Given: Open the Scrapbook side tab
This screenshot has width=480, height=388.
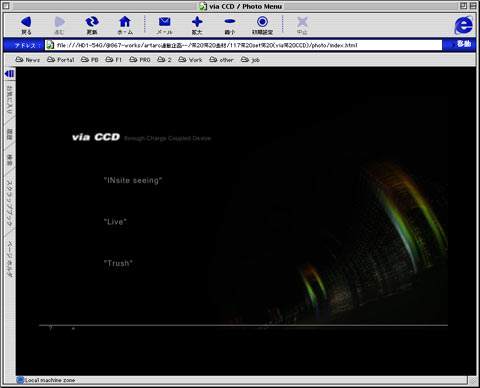Looking at the screenshot, I should 10,203.
